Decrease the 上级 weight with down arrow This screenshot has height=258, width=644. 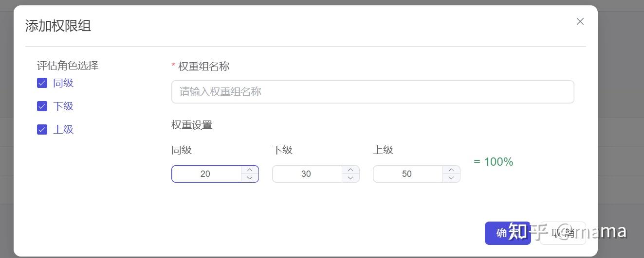451,178
